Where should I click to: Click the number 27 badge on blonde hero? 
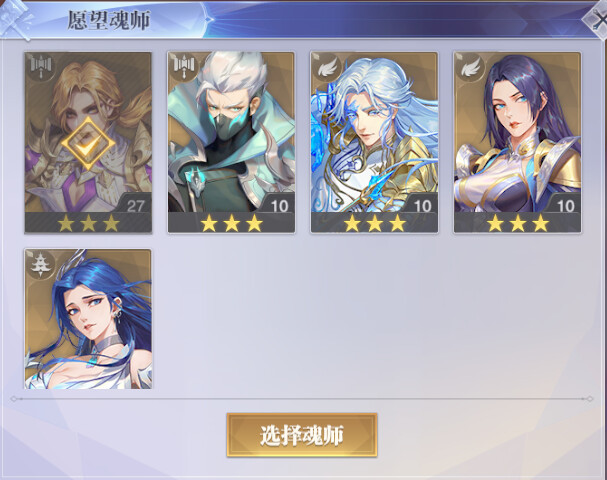[135, 206]
